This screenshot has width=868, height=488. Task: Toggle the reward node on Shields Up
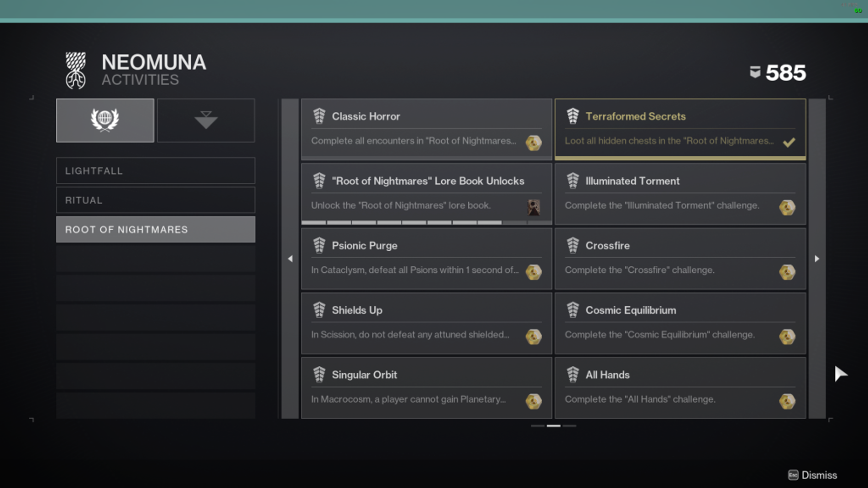click(533, 337)
